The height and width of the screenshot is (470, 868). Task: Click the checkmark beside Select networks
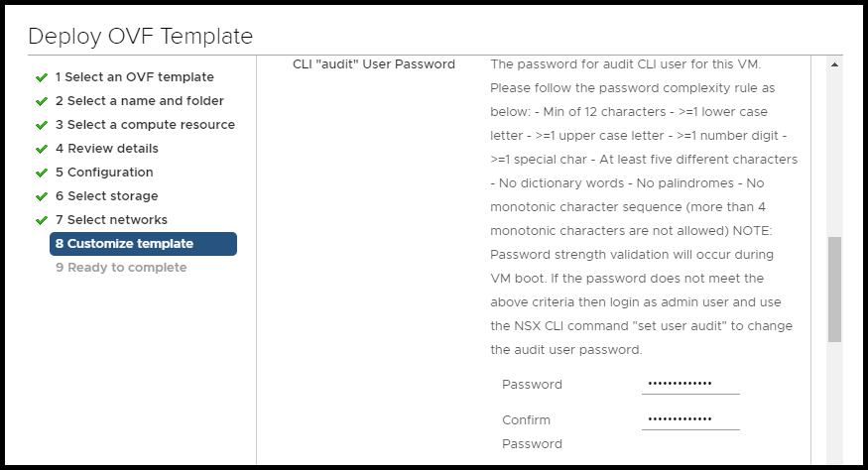(x=42, y=220)
